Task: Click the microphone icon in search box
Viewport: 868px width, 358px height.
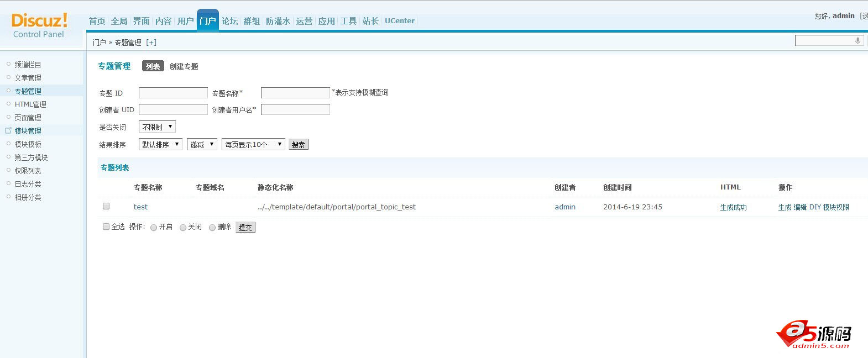Action: [x=857, y=40]
